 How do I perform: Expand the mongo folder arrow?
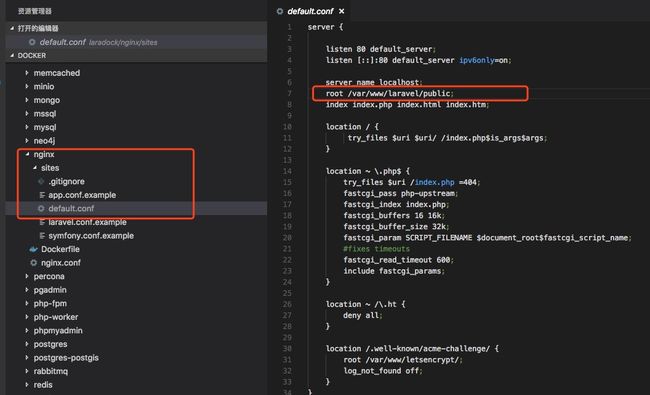coord(27,100)
